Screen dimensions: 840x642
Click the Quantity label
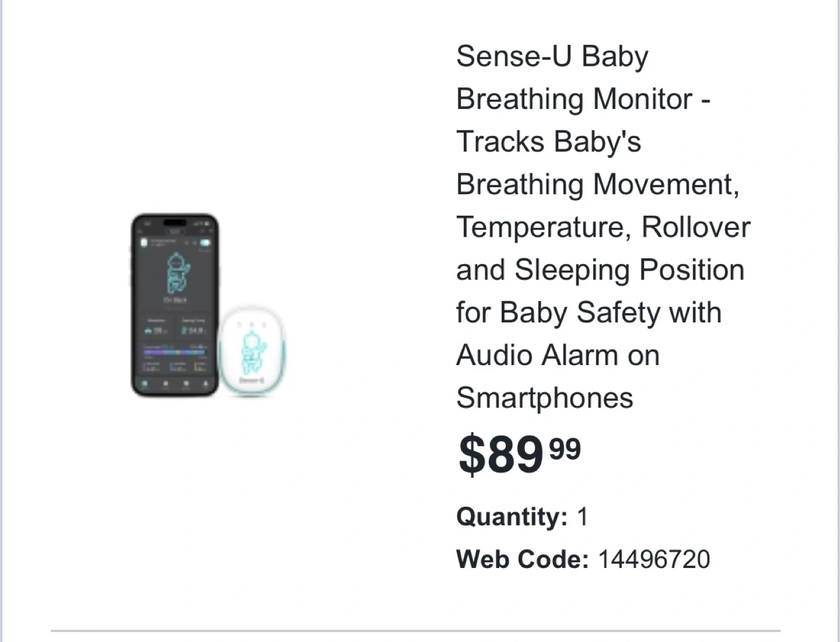(512, 517)
